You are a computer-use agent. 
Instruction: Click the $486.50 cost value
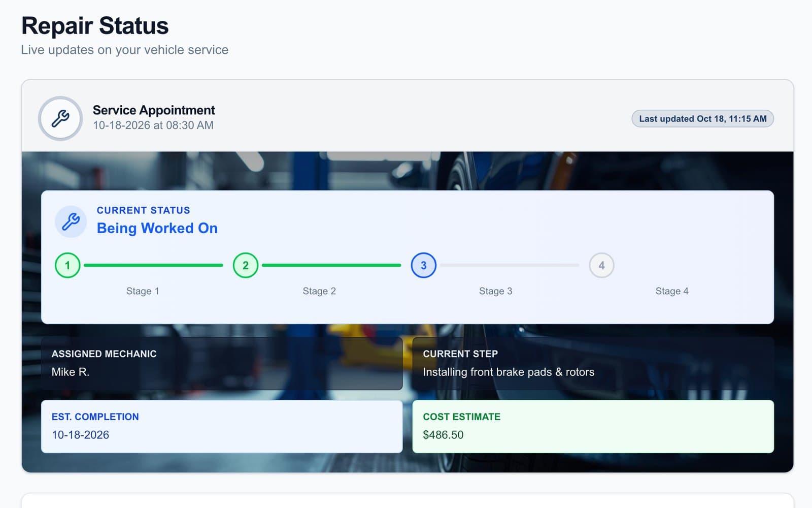(x=443, y=435)
